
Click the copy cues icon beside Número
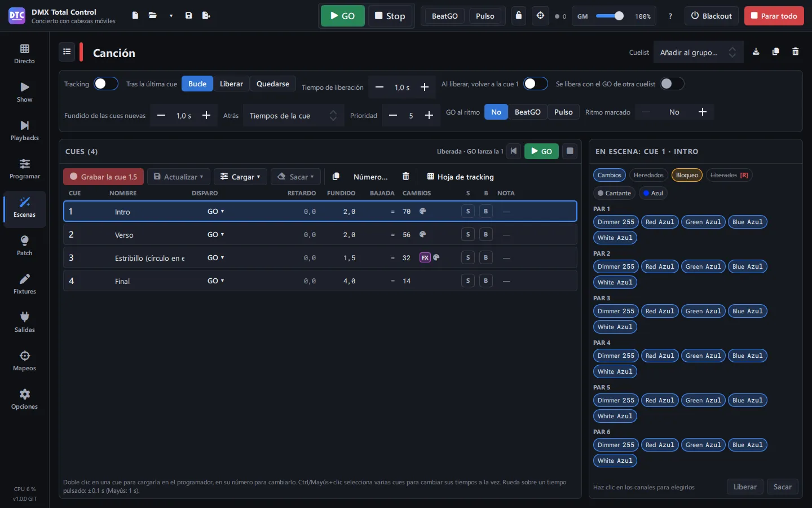coord(336,177)
